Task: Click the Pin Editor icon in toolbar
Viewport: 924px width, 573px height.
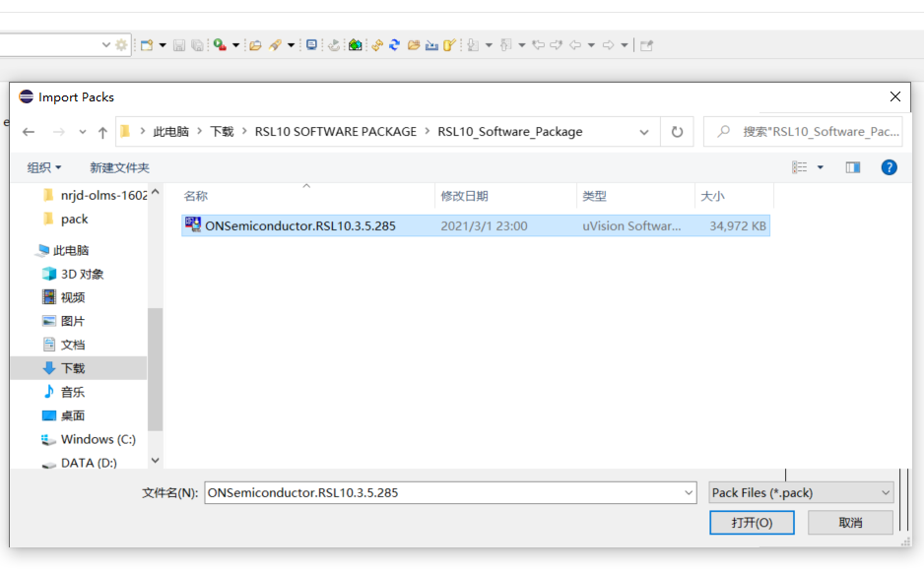Action: pyautogui.click(x=646, y=45)
